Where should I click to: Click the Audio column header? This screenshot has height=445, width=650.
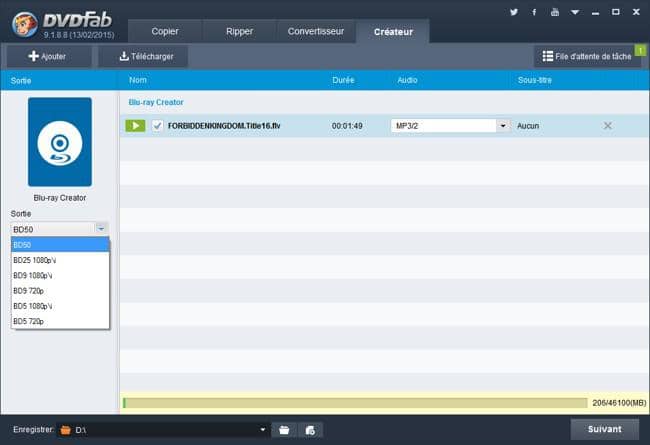(x=407, y=80)
